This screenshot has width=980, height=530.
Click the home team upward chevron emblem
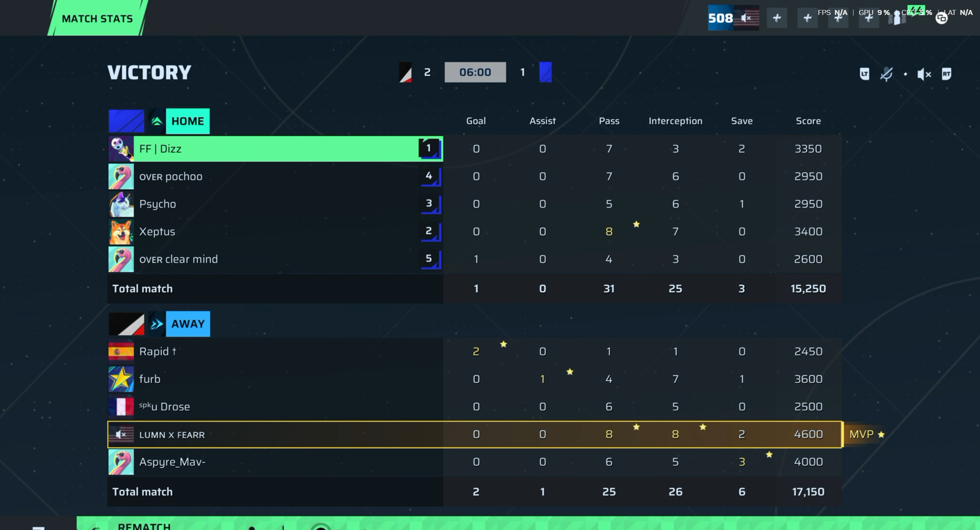(x=156, y=121)
